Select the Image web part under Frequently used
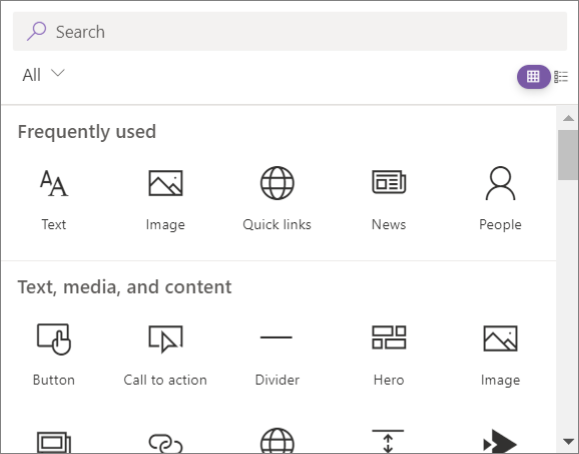This screenshot has height=454, width=579. tap(165, 199)
